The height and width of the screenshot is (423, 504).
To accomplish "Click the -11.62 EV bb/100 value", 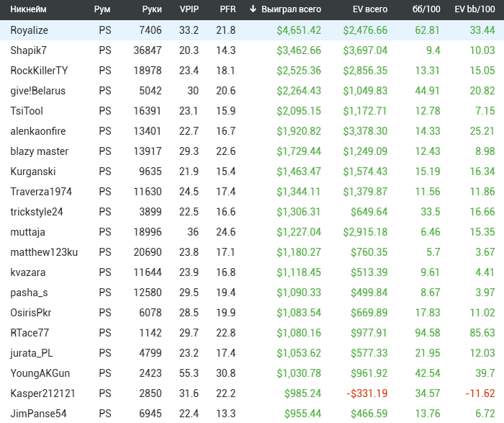I will tap(480, 393).
